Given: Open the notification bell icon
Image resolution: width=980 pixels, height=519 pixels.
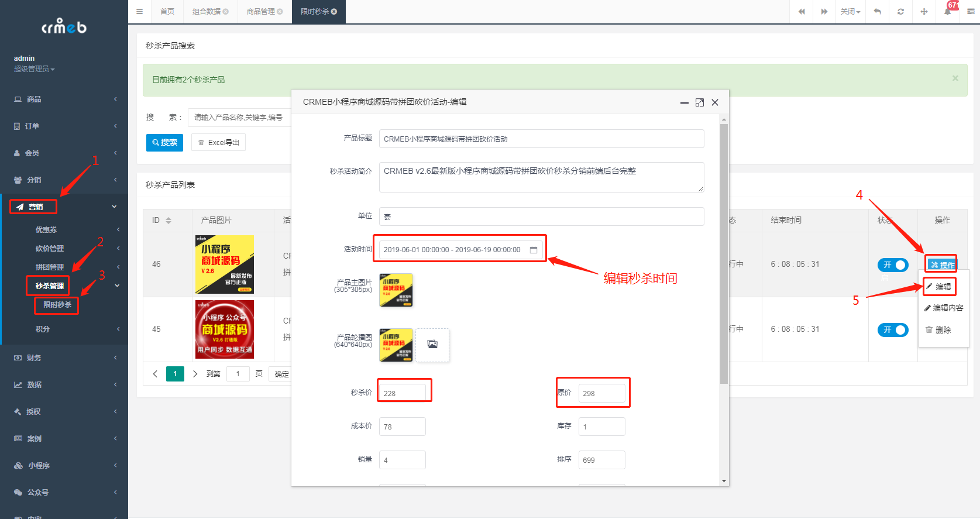Looking at the screenshot, I should (947, 11).
